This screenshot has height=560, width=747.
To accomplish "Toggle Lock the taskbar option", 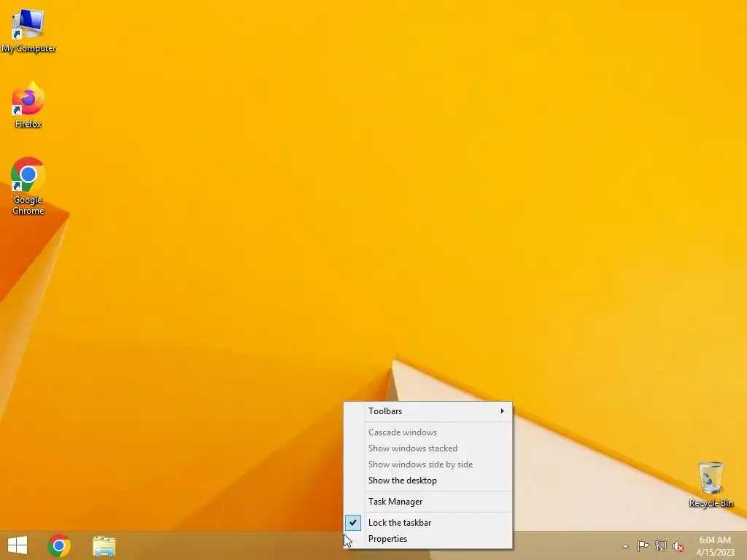I will point(428,522).
